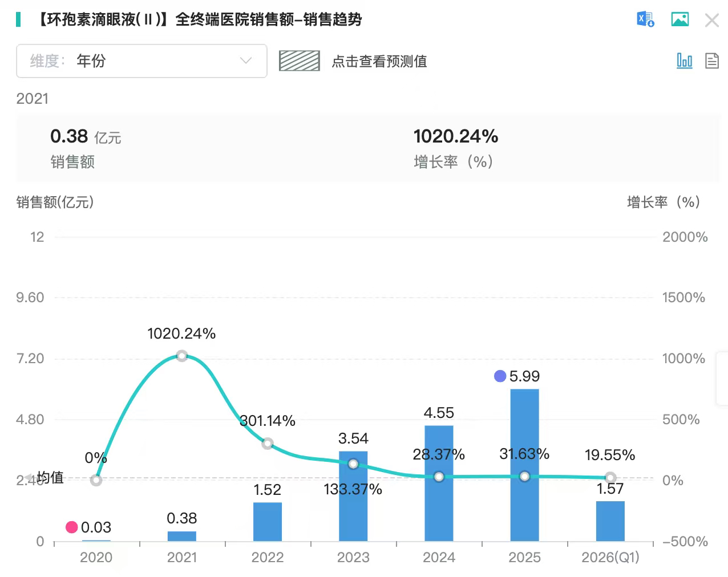Screen dimensions: 728x577
Task: Close the sales trend panel
Action: pos(712,21)
